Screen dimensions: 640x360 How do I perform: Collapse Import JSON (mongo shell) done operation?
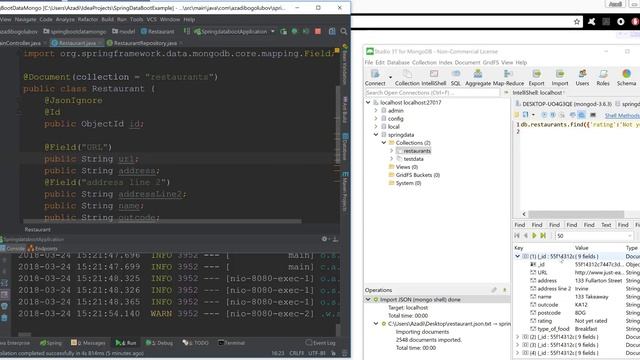click(368, 300)
